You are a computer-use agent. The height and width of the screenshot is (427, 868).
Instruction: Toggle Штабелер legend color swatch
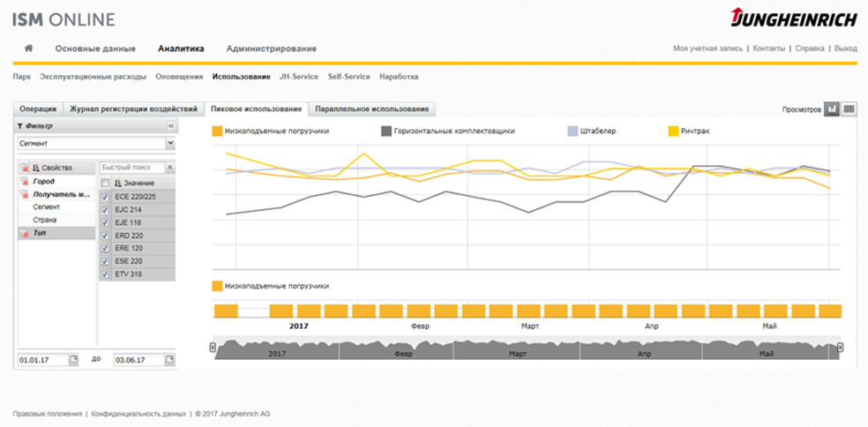click(x=572, y=131)
